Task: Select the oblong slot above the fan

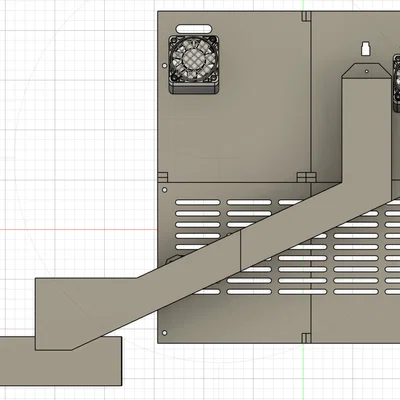Action: [x=194, y=29]
